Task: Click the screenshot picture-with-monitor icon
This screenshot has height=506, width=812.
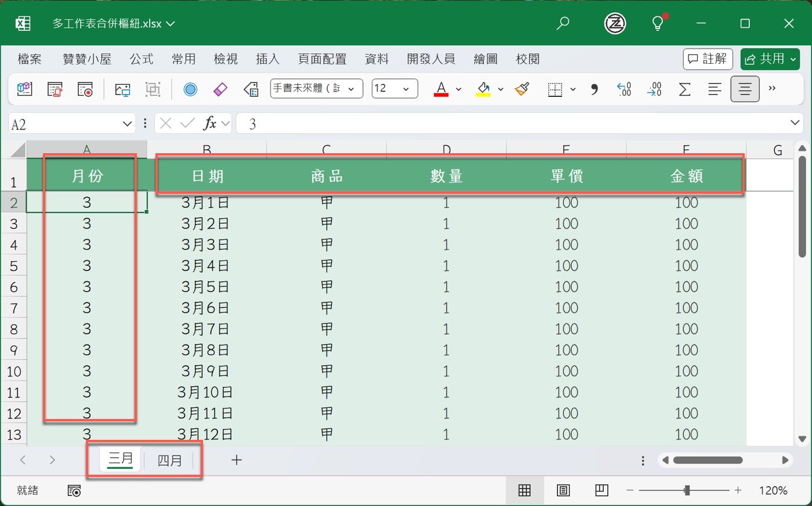Action: click(x=122, y=89)
